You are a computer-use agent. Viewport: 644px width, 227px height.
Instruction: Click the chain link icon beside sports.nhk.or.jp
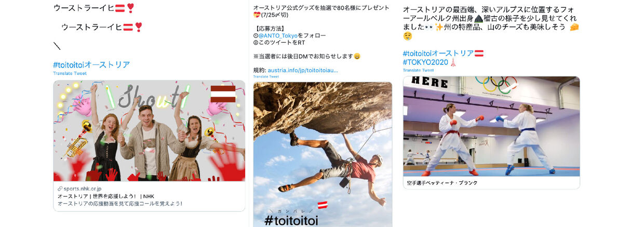coord(60,189)
